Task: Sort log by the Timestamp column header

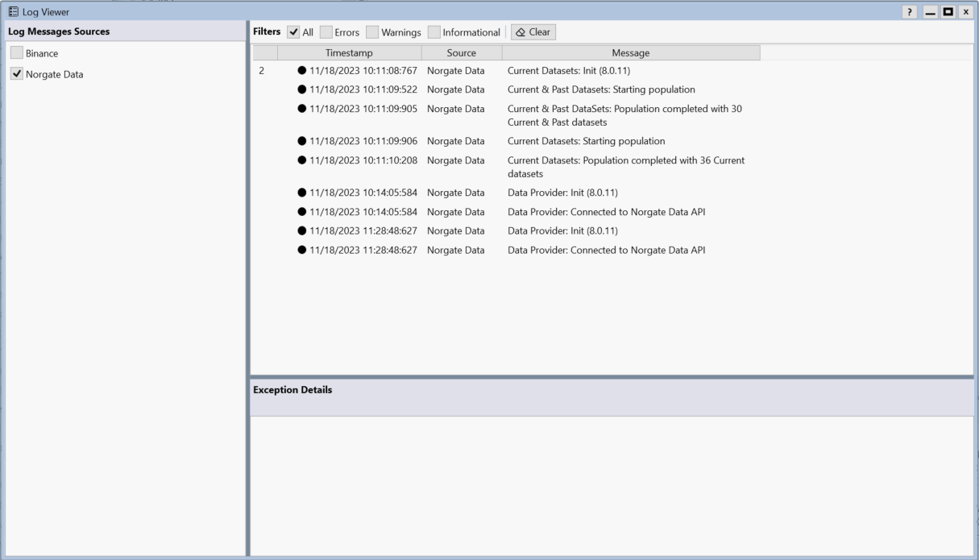Action: [349, 53]
